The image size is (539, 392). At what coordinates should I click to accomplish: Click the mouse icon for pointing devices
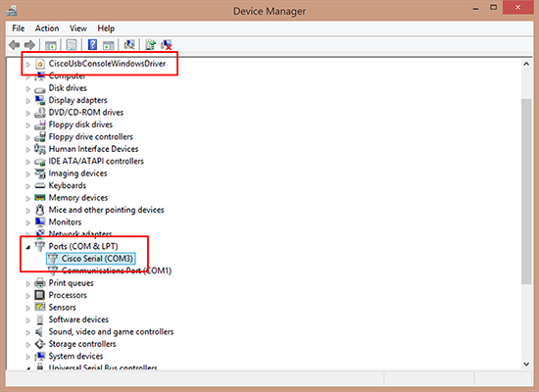click(40, 210)
